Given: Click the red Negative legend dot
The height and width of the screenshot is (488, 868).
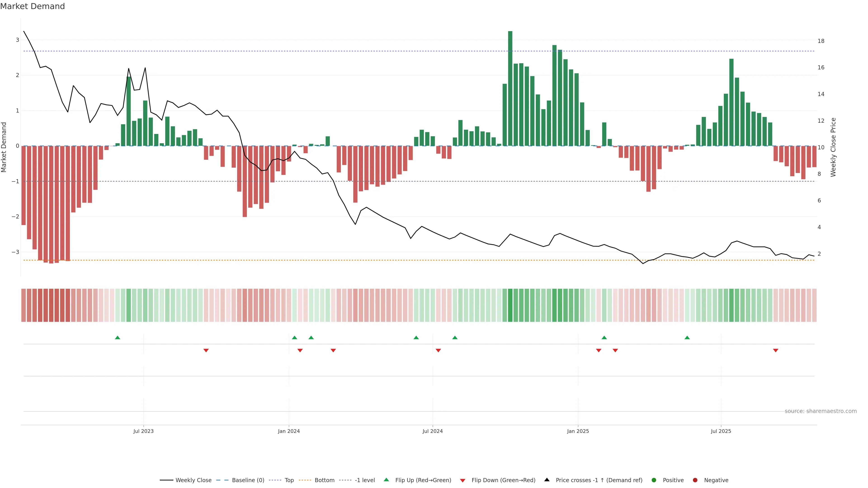Looking at the screenshot, I should point(695,480).
